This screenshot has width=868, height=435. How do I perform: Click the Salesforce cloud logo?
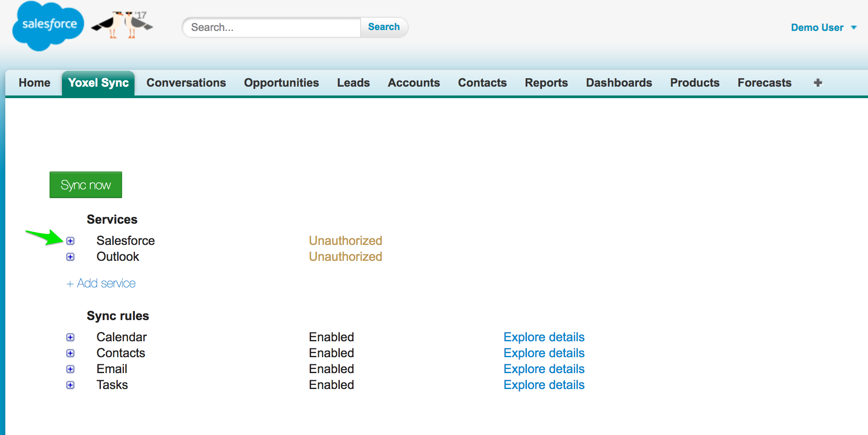pos(48,26)
